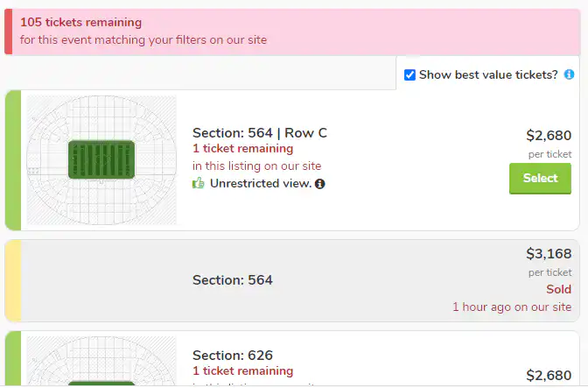Click the red Sold status label
The image size is (588, 388).
pyautogui.click(x=558, y=289)
